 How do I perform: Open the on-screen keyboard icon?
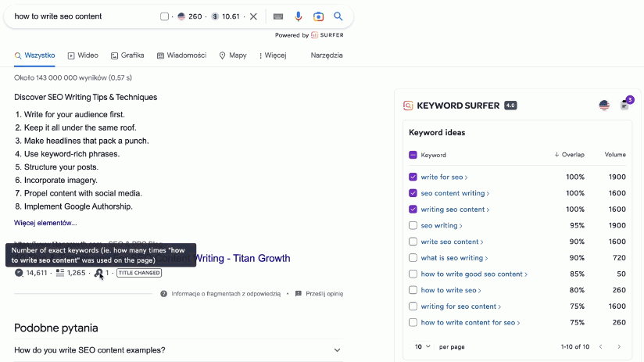[x=278, y=16]
